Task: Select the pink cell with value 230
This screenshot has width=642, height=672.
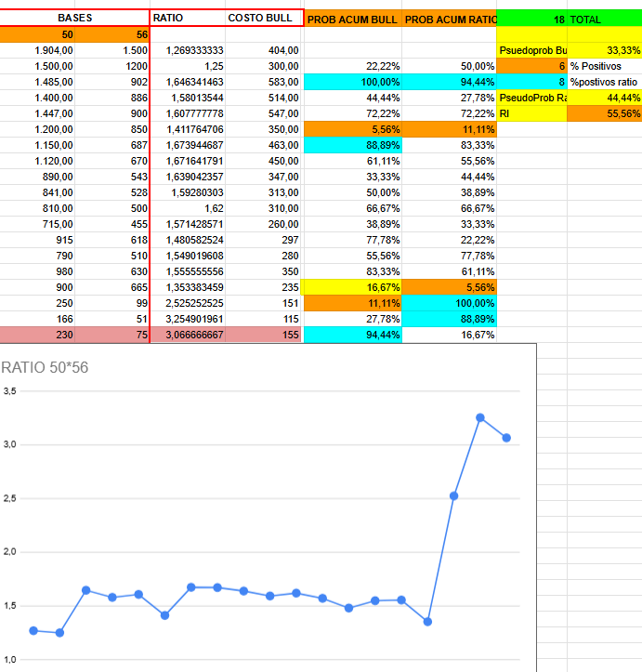Action: click(37, 335)
